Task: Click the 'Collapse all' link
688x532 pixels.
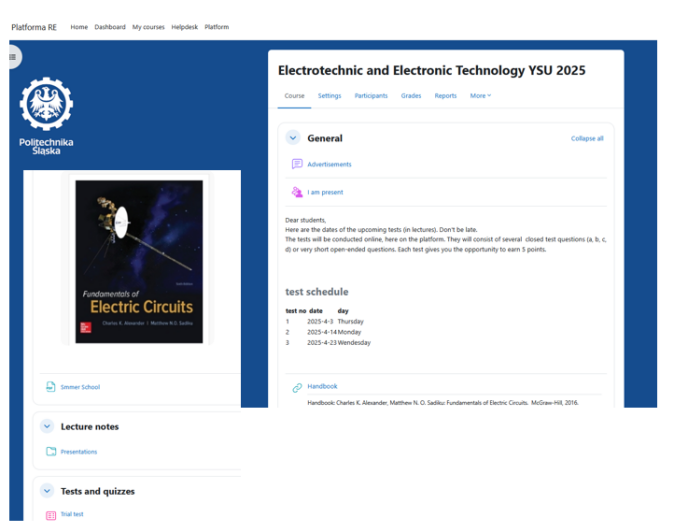Action: coord(587,139)
